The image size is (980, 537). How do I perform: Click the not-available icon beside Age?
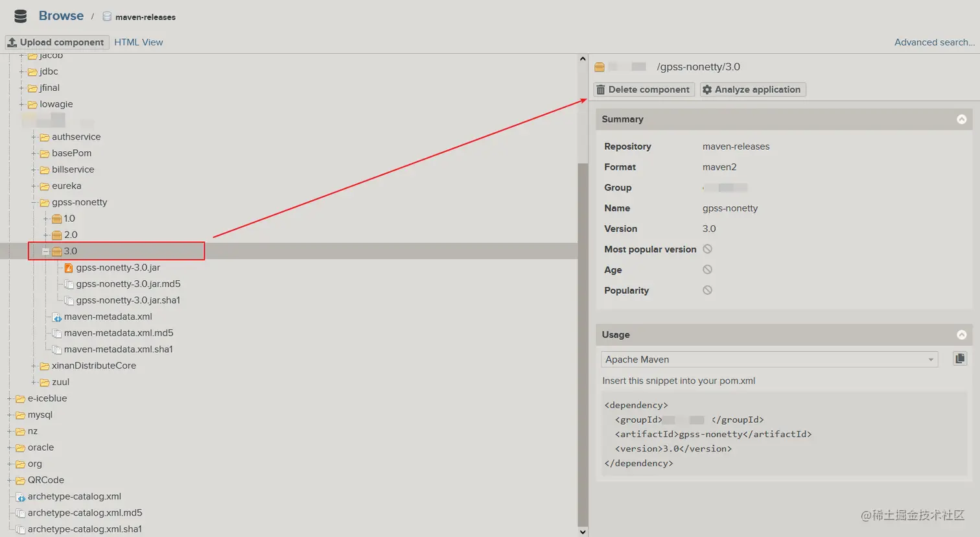pos(707,269)
